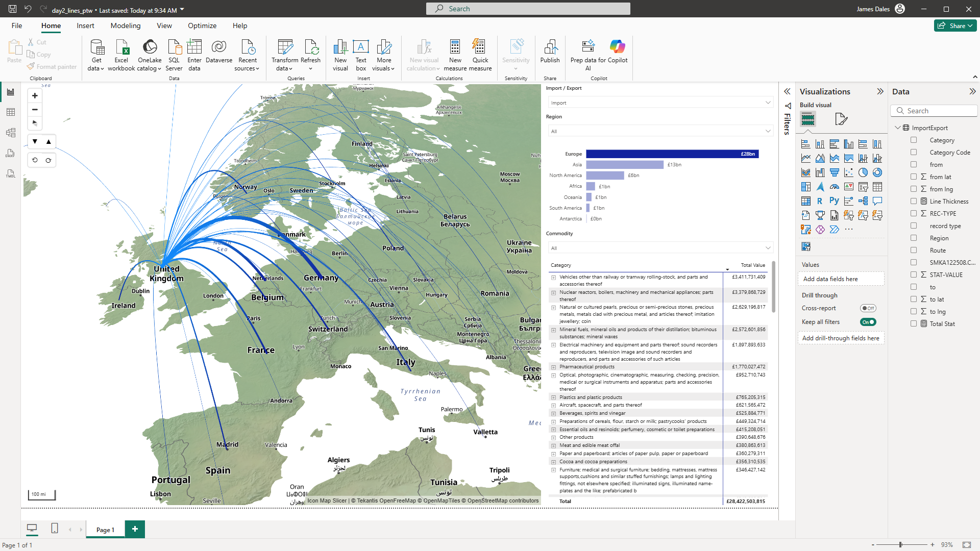
Task: Click the zoom slider in status bar
Action: pos(900,545)
